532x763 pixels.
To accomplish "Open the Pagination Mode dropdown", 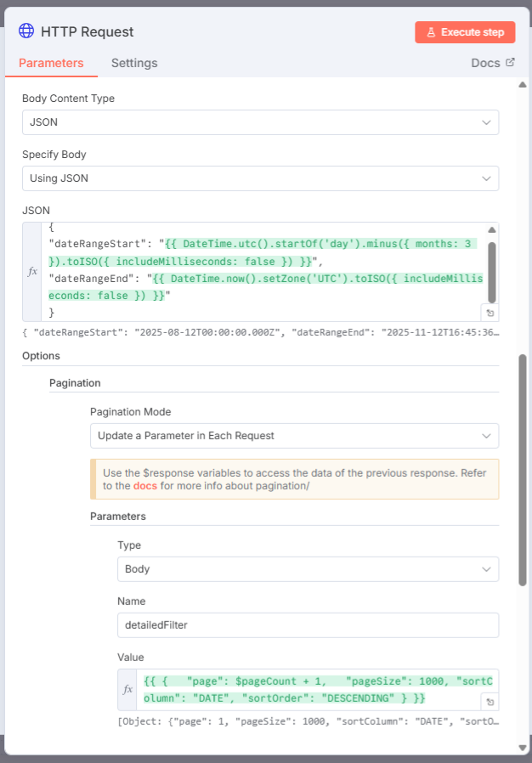I will [294, 436].
